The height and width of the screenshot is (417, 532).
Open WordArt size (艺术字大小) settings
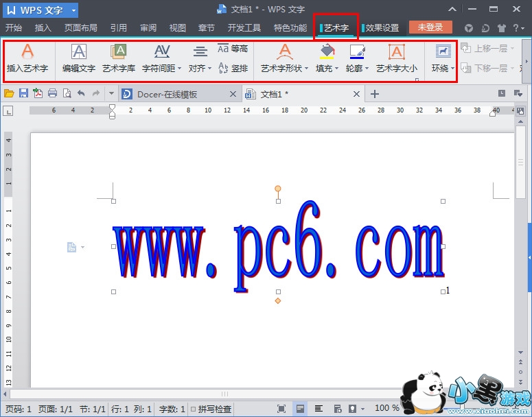(396, 58)
